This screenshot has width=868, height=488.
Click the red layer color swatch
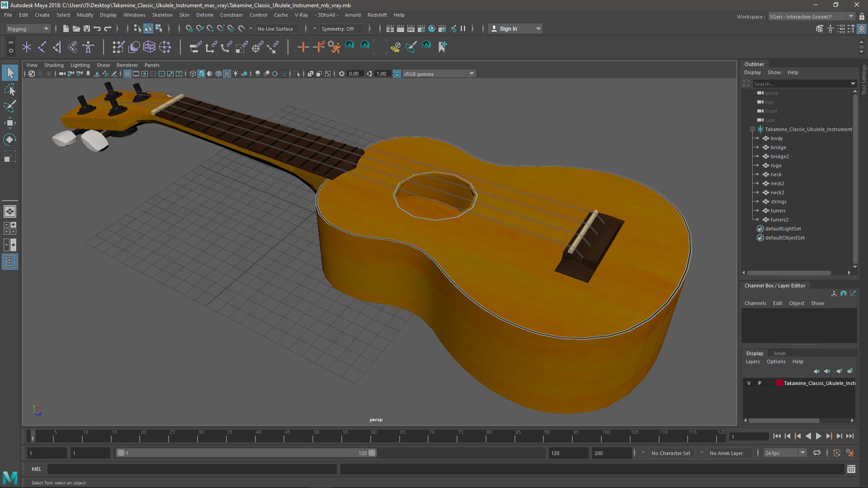click(x=779, y=383)
